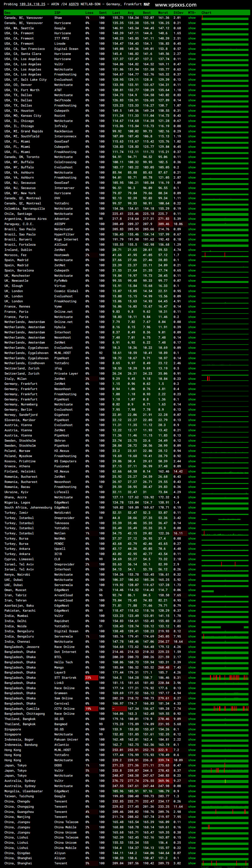Select the Colombia, Barranquilla geo cell
This screenshot has height=868, width=252.
click(24, 209)
